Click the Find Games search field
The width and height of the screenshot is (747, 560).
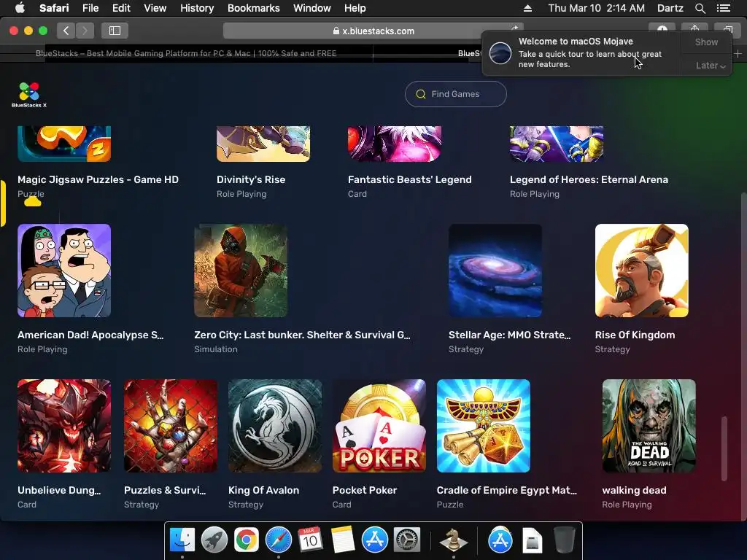click(x=455, y=94)
